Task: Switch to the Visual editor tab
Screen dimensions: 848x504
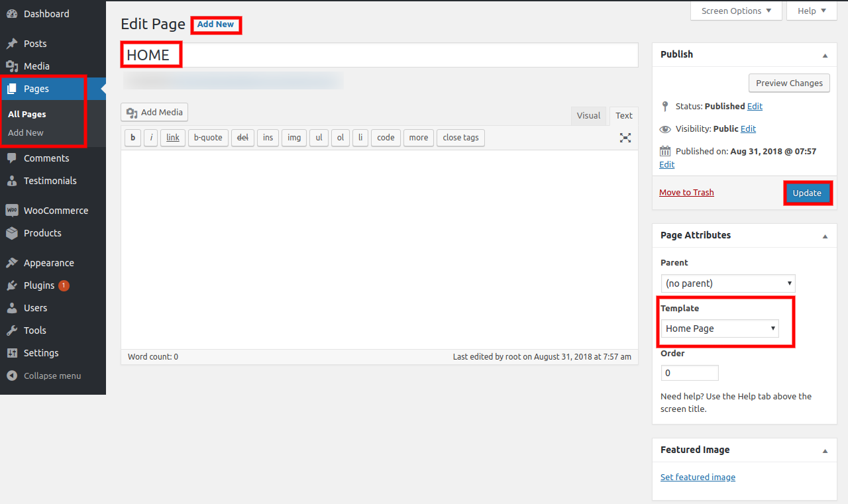Action: (588, 115)
